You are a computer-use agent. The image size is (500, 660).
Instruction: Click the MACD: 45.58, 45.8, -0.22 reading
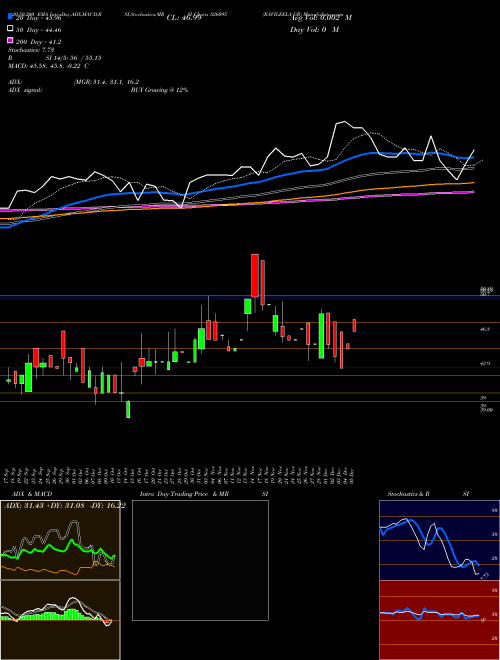[48, 66]
